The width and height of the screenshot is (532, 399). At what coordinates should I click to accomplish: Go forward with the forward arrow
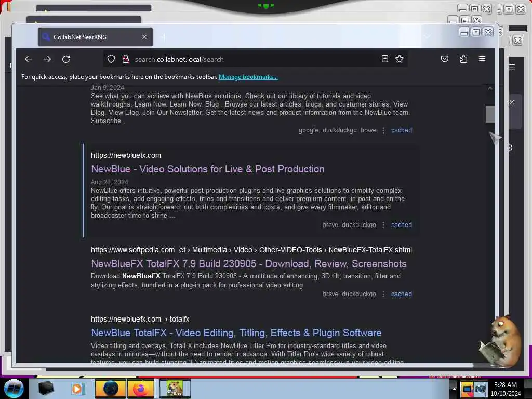click(x=47, y=59)
